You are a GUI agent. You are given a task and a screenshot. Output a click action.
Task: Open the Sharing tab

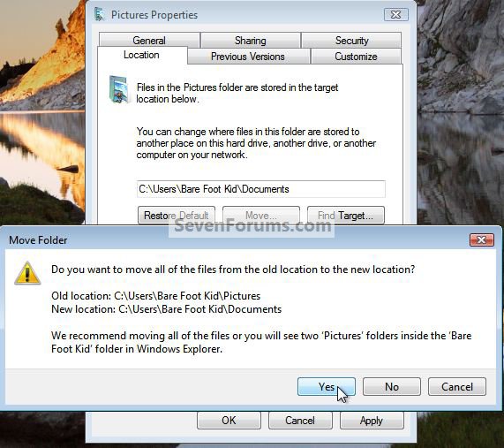pyautogui.click(x=251, y=41)
